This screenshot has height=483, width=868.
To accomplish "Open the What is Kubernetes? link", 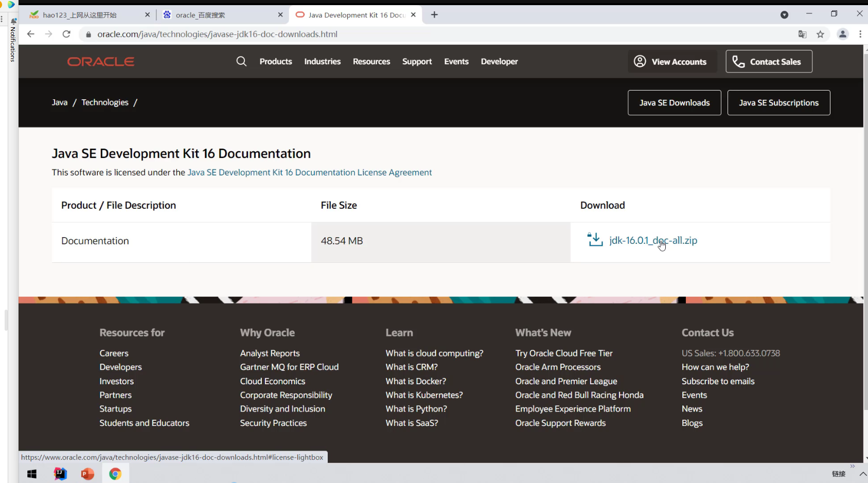I will [424, 395].
